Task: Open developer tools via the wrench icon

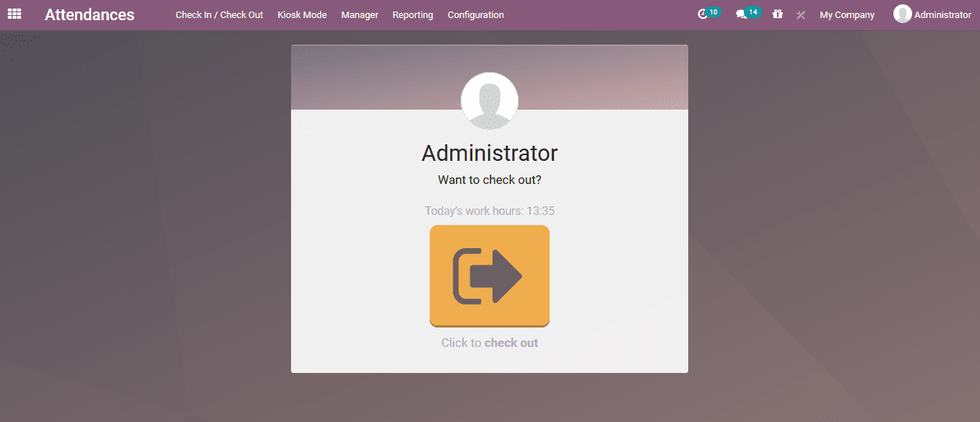Action: coord(800,14)
